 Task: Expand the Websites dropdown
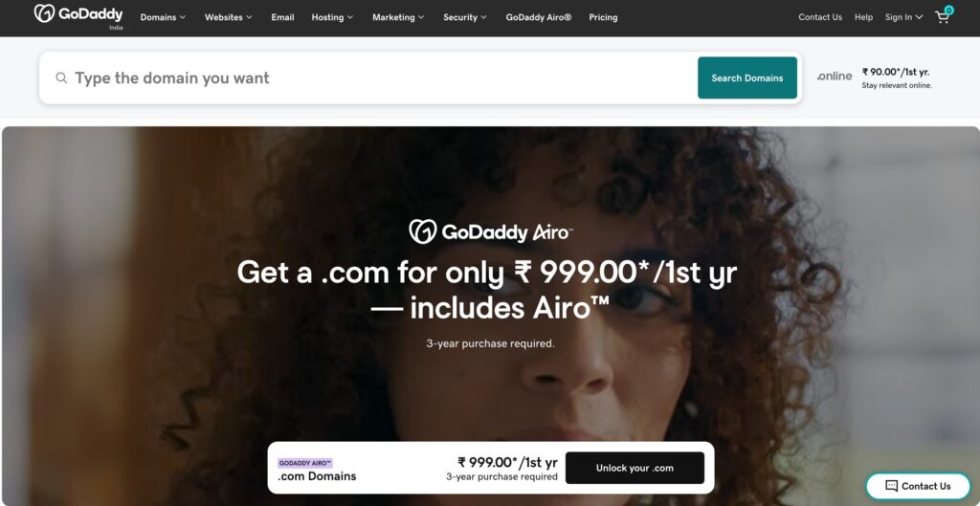228,17
